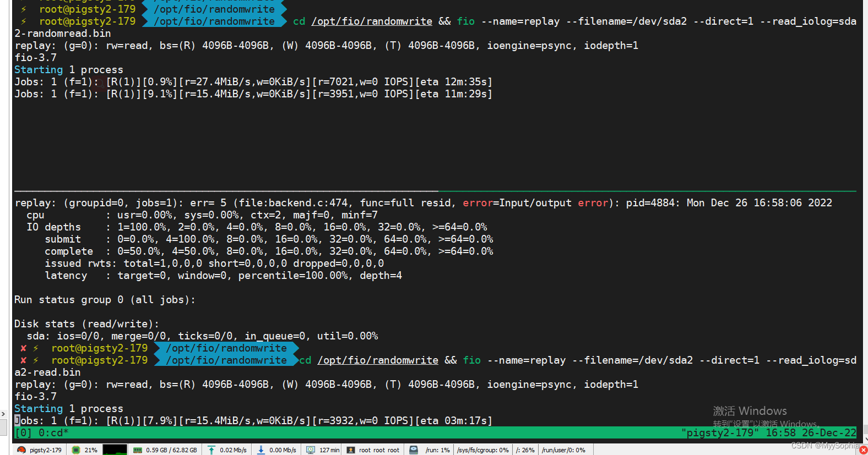Click the latency target=0 output line
Screen dimensions: 868x455
[223, 276]
